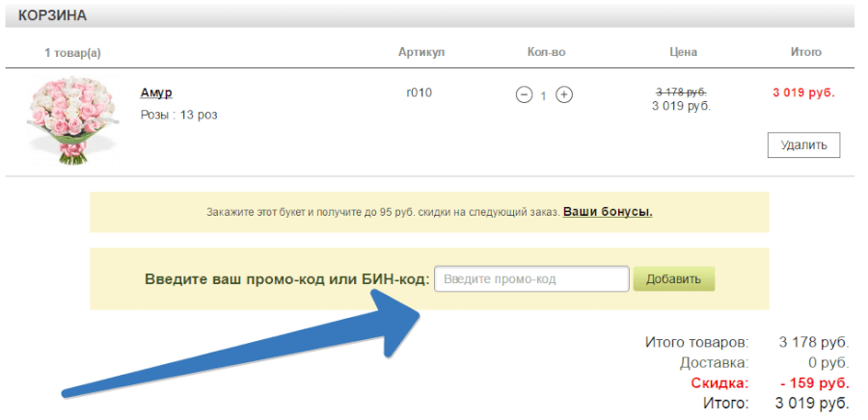
Task: Click the quantity value between minus and plus
Action: 544,95
